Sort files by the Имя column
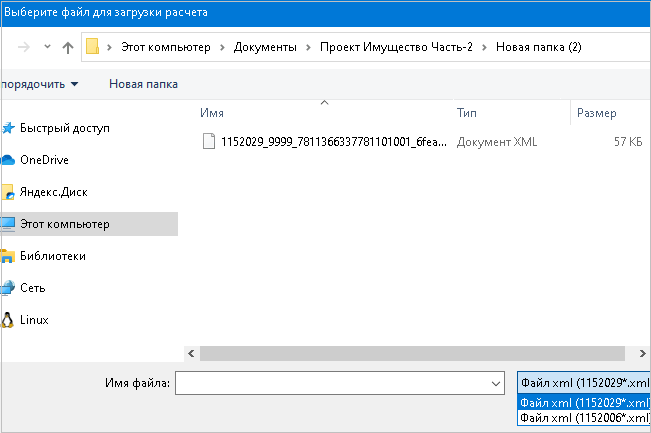 [211, 113]
